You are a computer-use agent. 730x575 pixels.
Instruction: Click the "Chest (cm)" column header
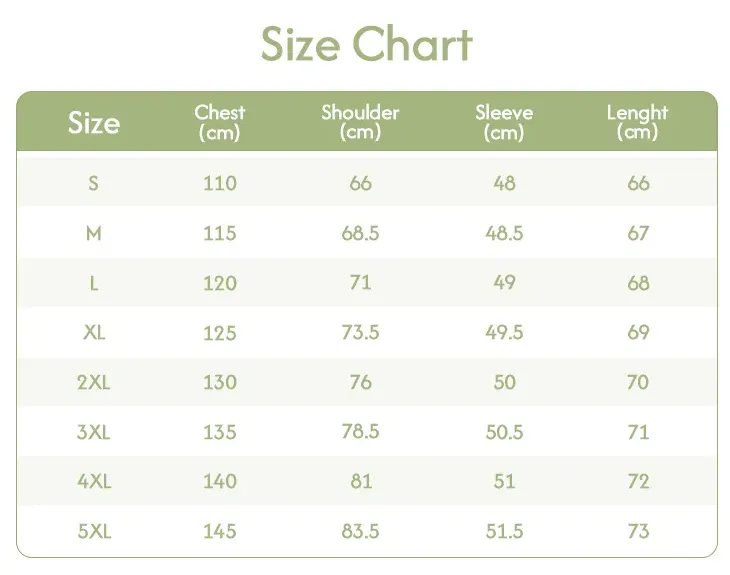tap(219, 122)
